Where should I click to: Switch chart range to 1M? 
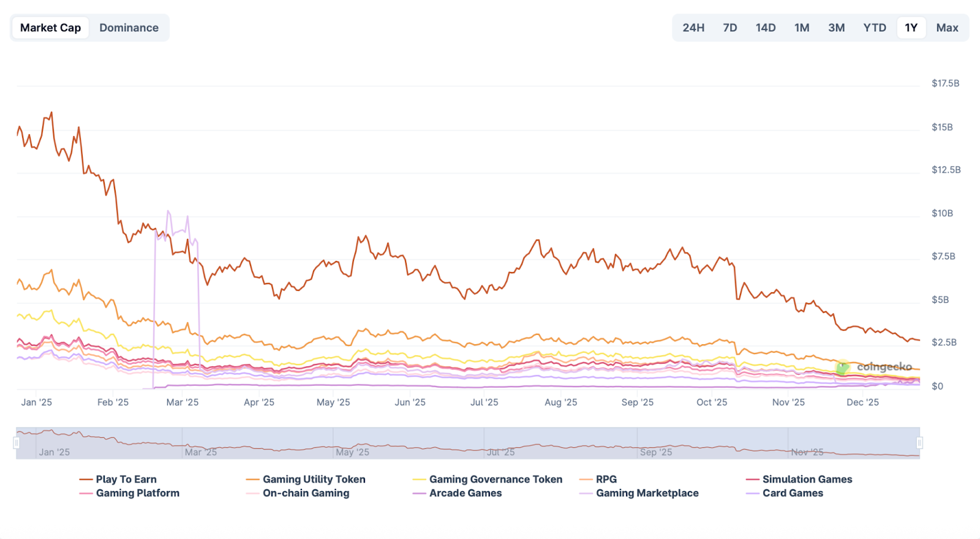[802, 28]
